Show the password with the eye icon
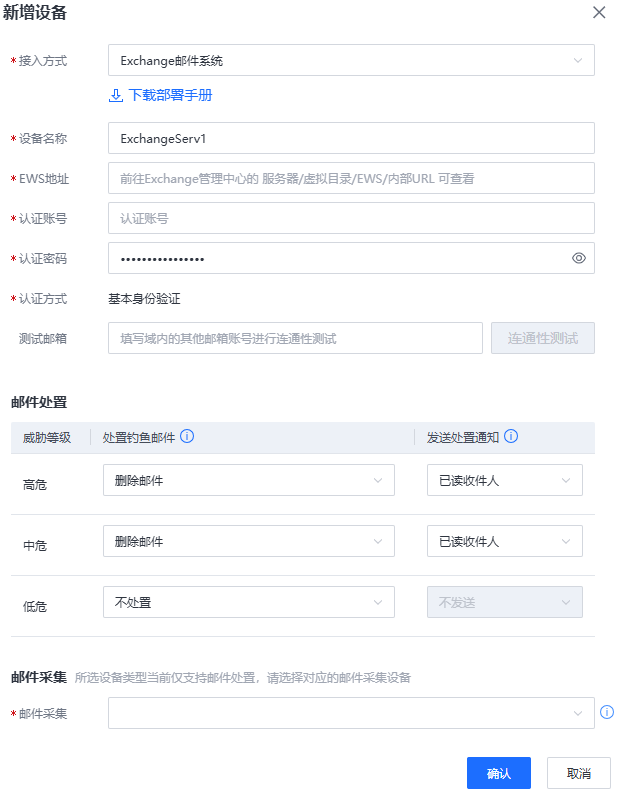Viewport: 619px width, 794px height. pyautogui.click(x=578, y=258)
